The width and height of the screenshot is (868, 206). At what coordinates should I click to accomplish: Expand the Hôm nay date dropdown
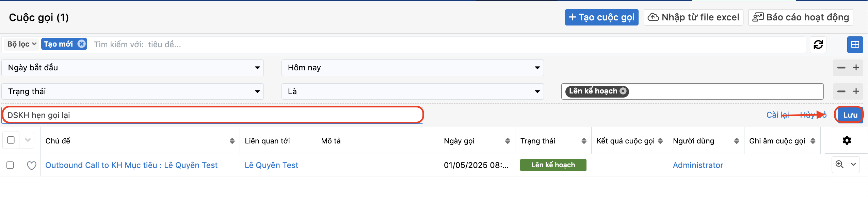coord(412,68)
